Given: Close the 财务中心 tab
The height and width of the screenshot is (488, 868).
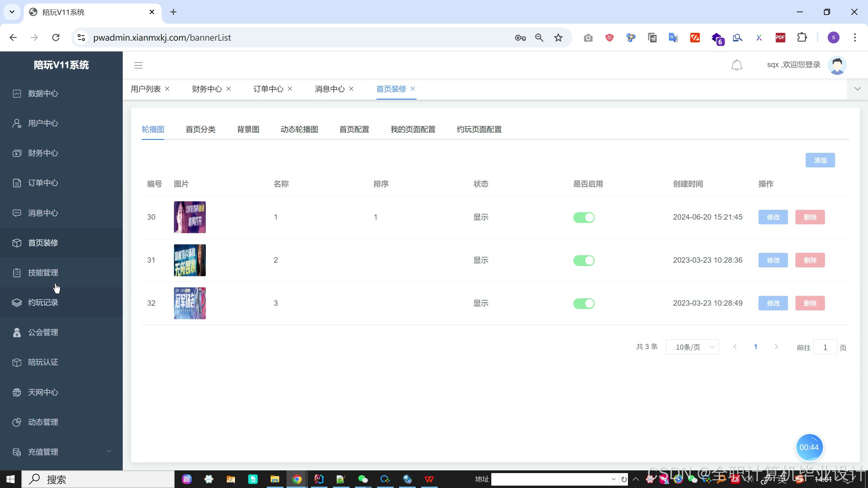Looking at the screenshot, I should click(x=229, y=89).
